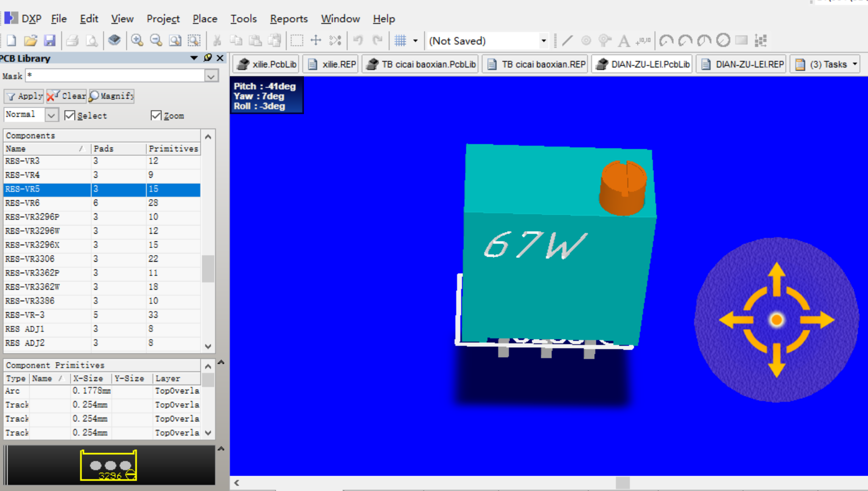Zoom out with the magnifier minus icon
868x491 pixels.
156,41
